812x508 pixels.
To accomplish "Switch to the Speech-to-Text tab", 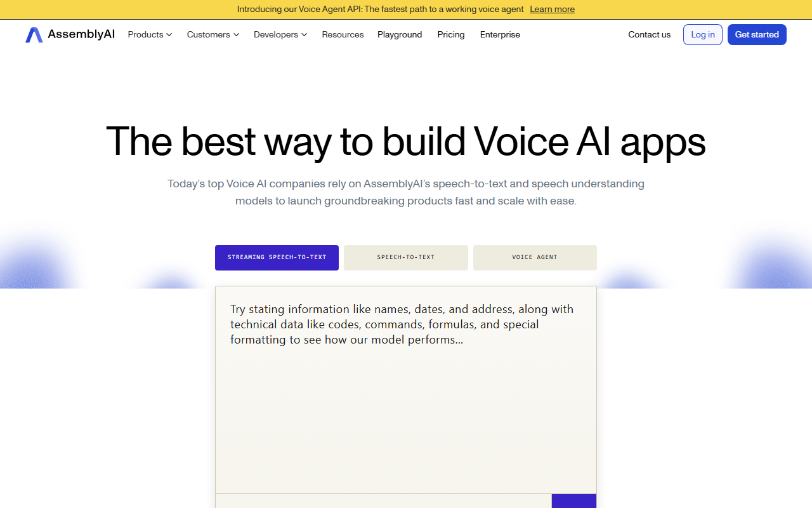I will (x=406, y=258).
